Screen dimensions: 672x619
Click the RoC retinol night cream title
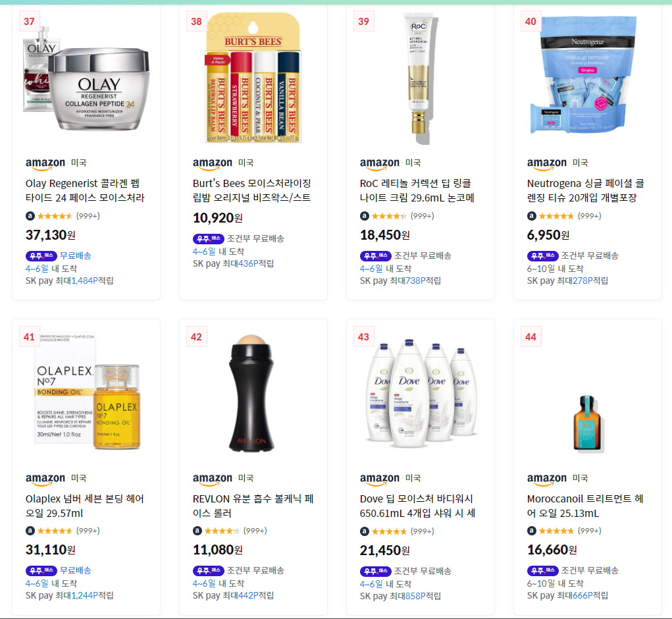pyautogui.click(x=417, y=190)
